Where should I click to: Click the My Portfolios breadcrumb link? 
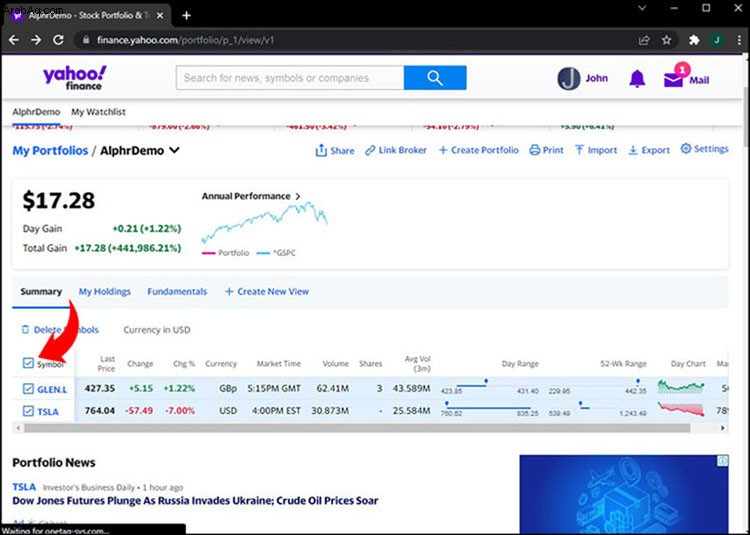[x=50, y=151]
